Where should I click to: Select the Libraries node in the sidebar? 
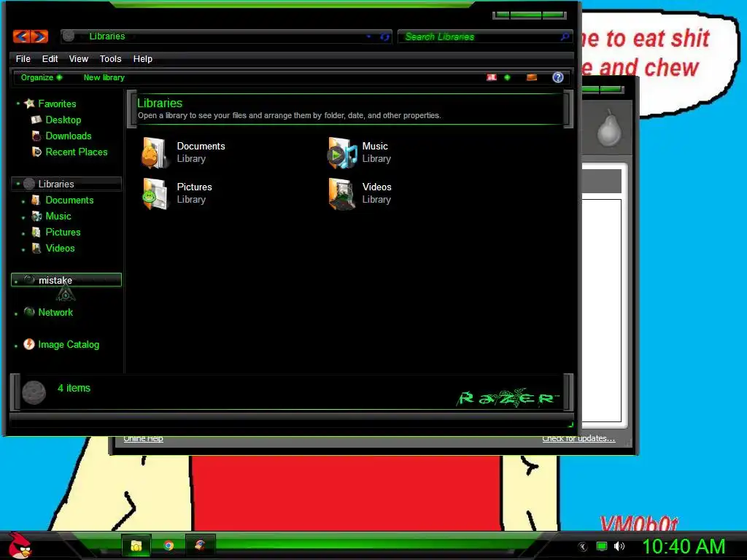tap(66, 184)
